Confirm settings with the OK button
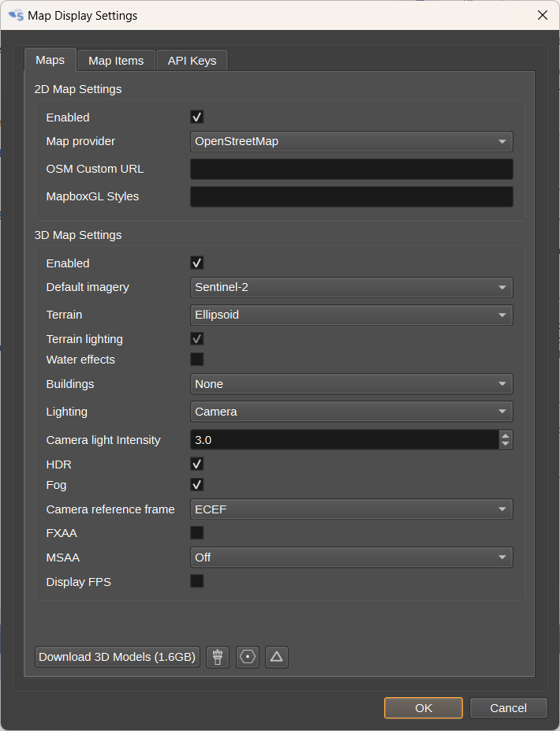This screenshot has height=731, width=560. (x=423, y=707)
